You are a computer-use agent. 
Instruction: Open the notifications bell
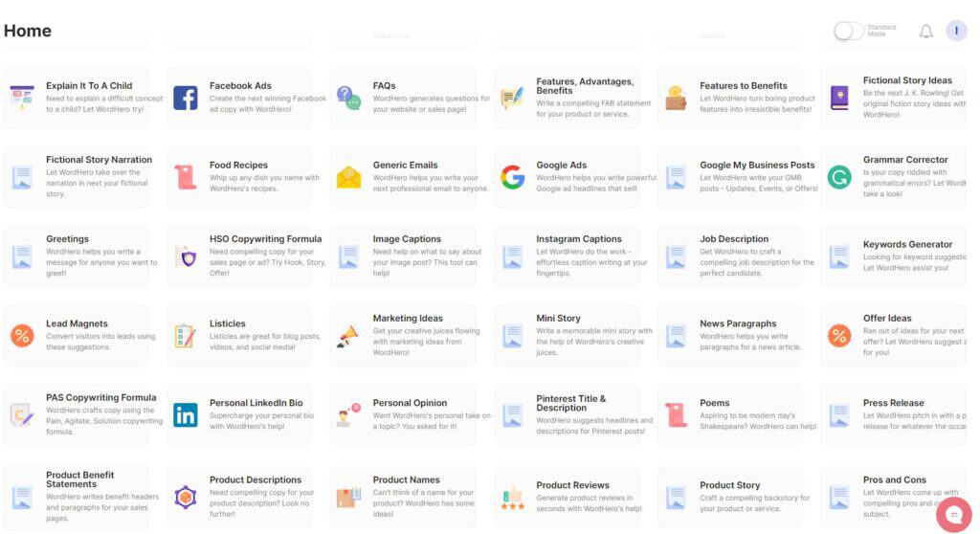point(925,32)
